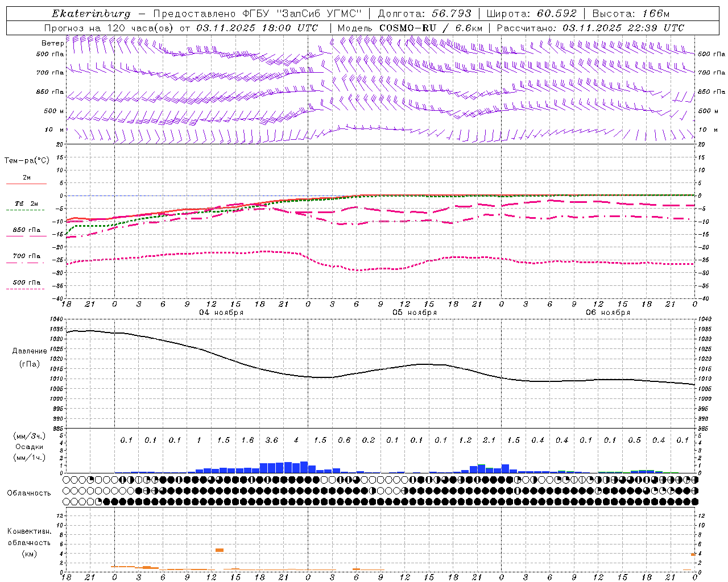Click the '3.6' precipitation total value
Viewport: 728px width, 582px height.
[x=272, y=440]
